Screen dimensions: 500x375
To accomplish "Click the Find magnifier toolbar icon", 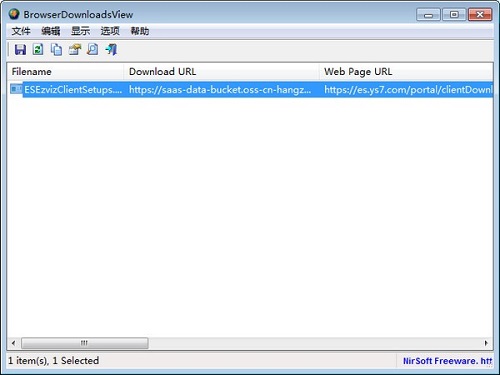I will point(92,50).
